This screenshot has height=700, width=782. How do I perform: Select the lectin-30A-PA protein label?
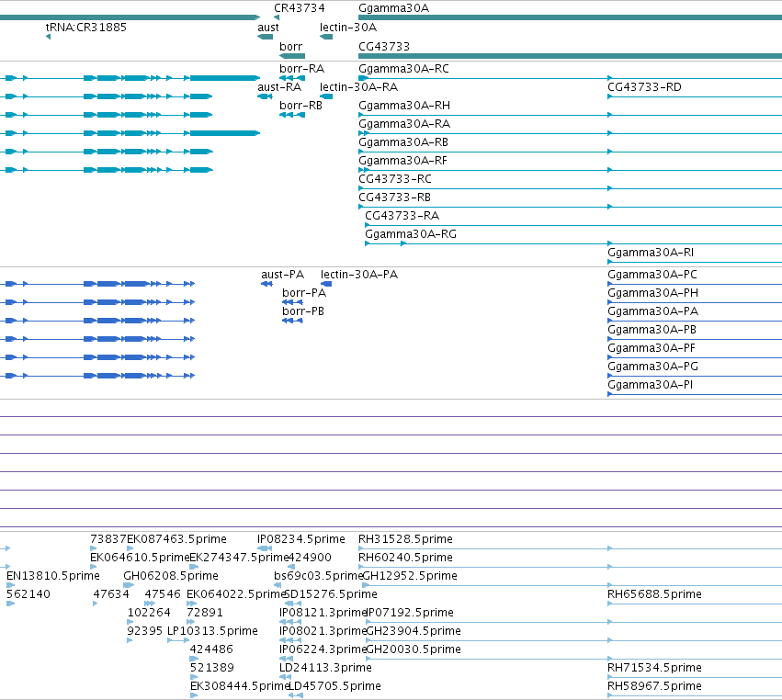359,275
